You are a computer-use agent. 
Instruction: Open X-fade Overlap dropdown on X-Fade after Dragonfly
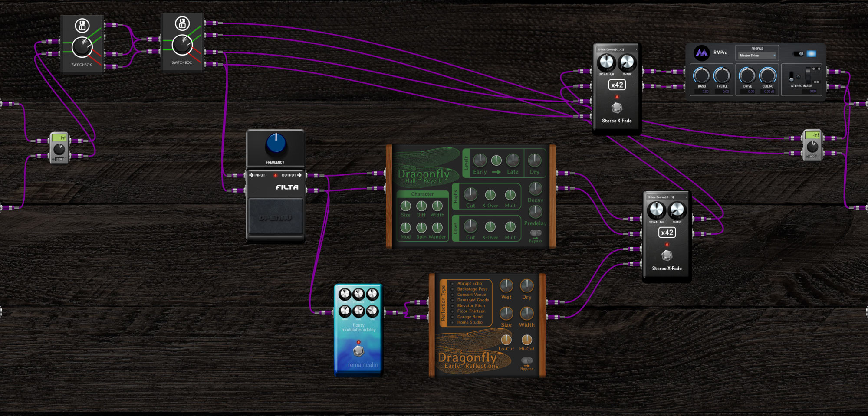click(667, 197)
